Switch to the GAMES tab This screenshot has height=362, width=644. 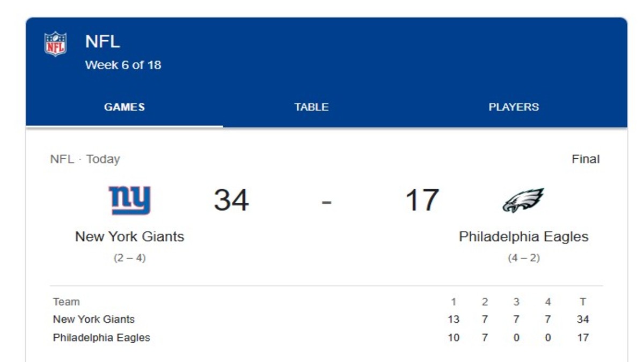click(x=124, y=107)
